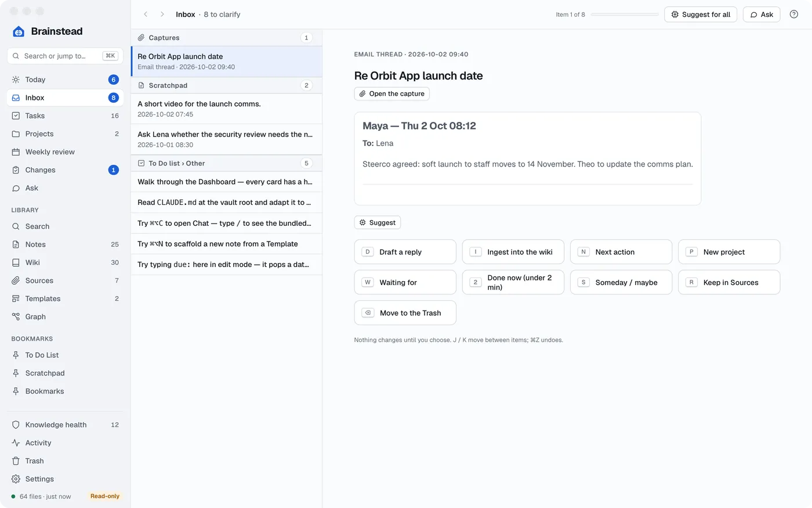Click the Ask chat bubble icon in sidebar

tap(16, 188)
